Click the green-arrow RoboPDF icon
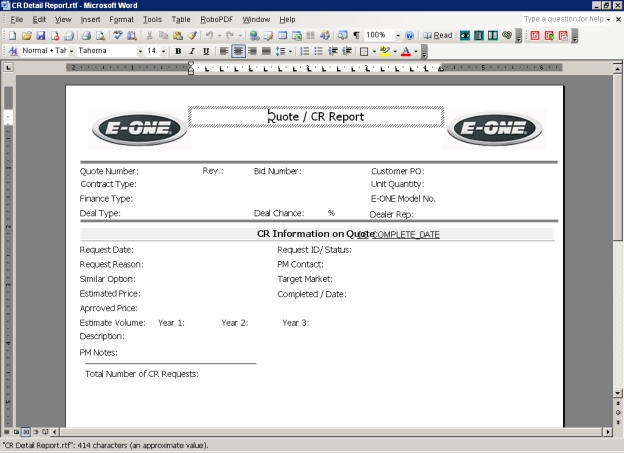 (x=549, y=35)
